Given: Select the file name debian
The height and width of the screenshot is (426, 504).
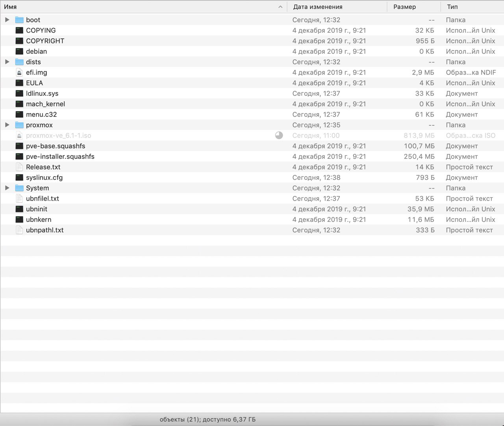Looking at the screenshot, I should [x=37, y=51].
